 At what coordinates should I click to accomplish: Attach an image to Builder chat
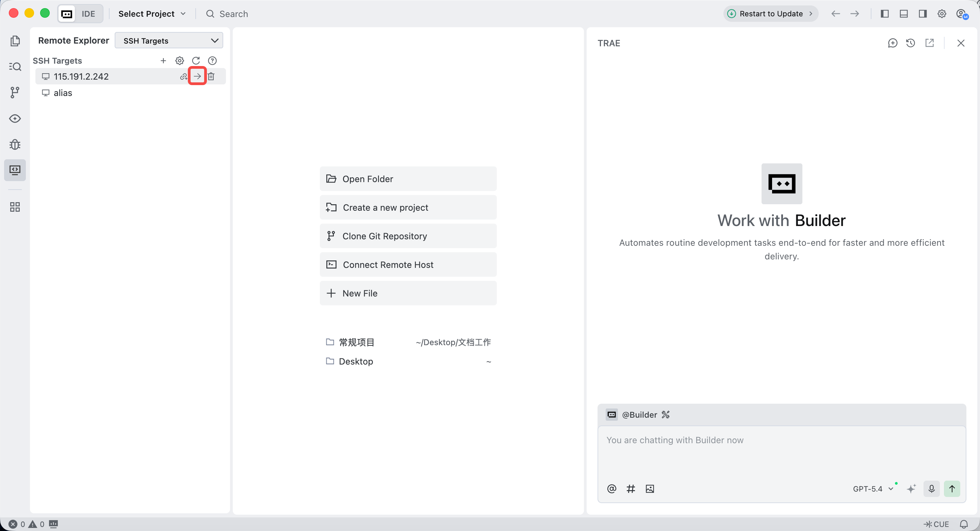pyautogui.click(x=650, y=489)
